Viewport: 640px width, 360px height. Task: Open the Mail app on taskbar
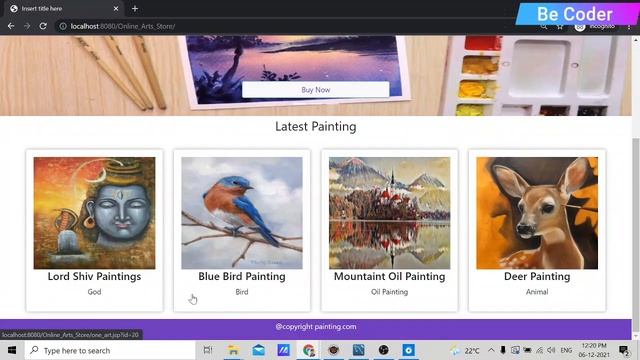coord(258,350)
